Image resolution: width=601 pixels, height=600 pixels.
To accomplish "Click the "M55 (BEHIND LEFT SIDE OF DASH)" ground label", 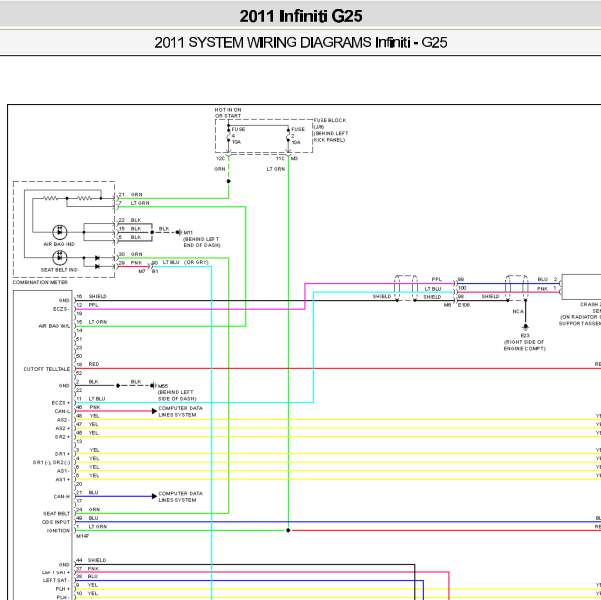I will click(177, 392).
